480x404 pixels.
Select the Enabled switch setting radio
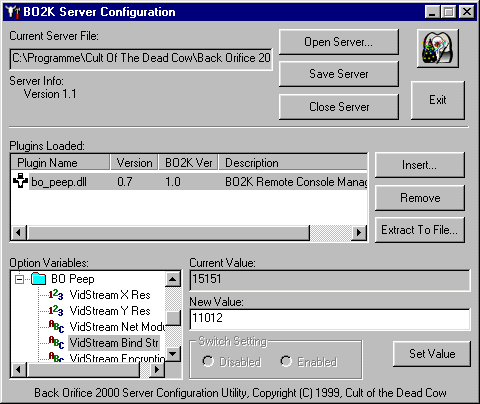[x=286, y=361]
